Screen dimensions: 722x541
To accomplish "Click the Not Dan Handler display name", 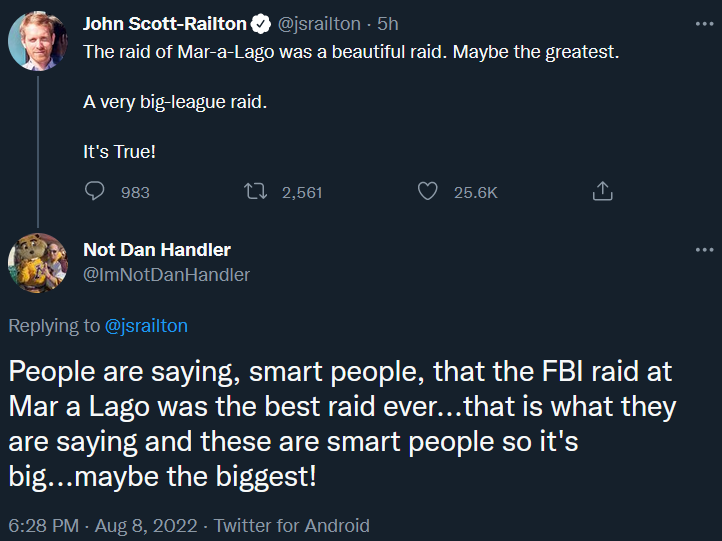I will tap(157, 250).
